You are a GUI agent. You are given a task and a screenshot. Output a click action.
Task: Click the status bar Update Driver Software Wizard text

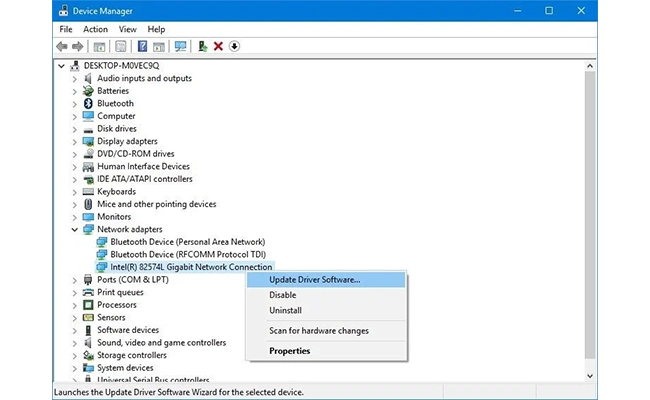click(x=179, y=392)
